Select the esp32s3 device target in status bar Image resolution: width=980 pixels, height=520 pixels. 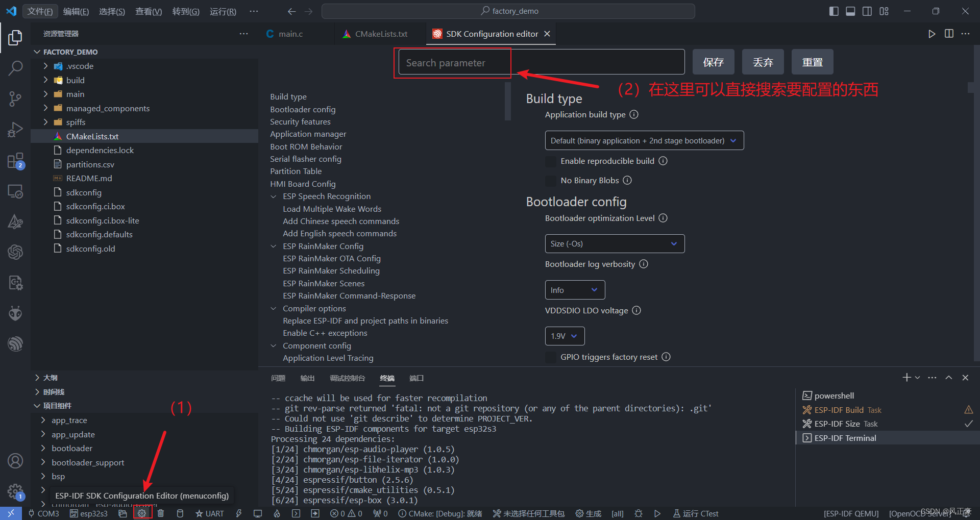[88, 513]
